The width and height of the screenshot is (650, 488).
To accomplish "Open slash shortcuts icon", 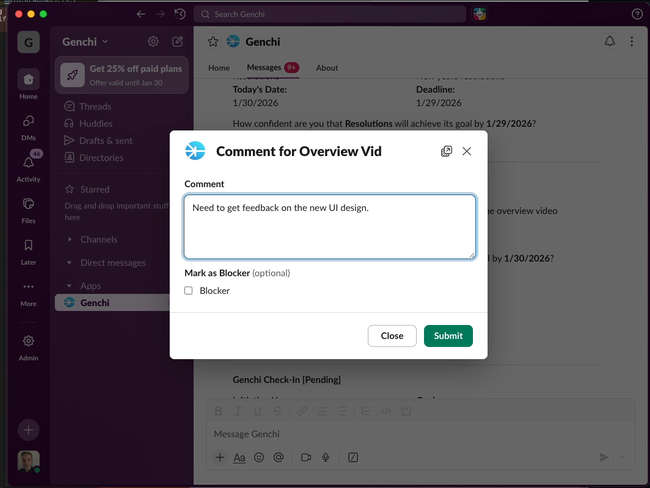I will 353,458.
